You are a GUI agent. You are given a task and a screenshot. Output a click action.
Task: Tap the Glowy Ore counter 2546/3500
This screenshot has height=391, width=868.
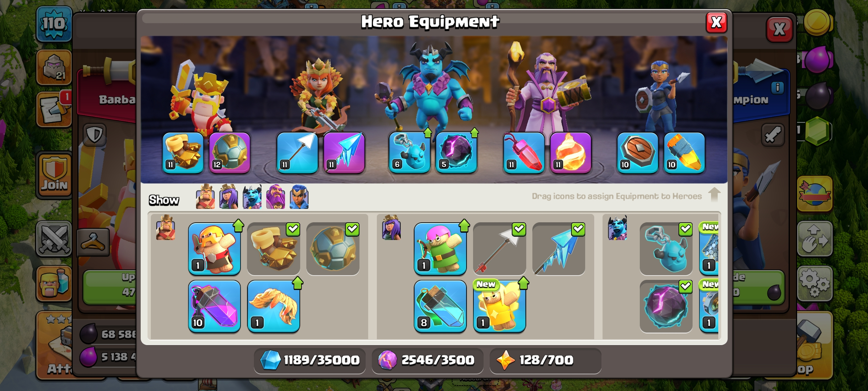pyautogui.click(x=427, y=360)
